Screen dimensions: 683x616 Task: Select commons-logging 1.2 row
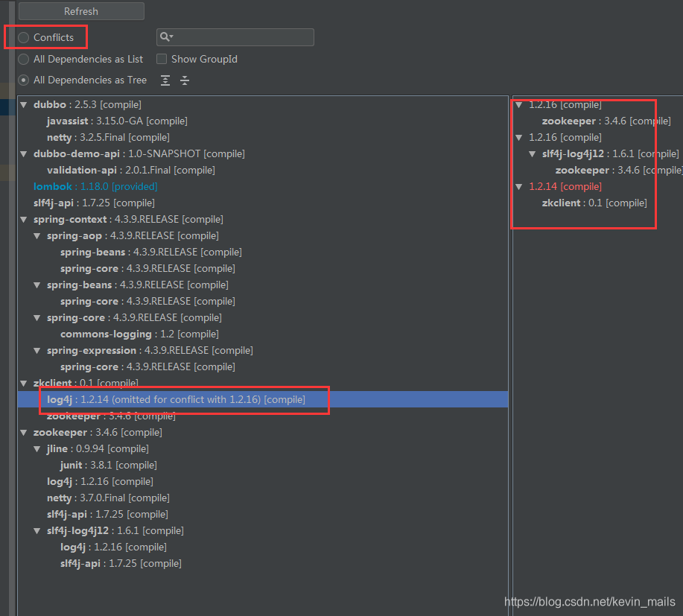coord(139,334)
